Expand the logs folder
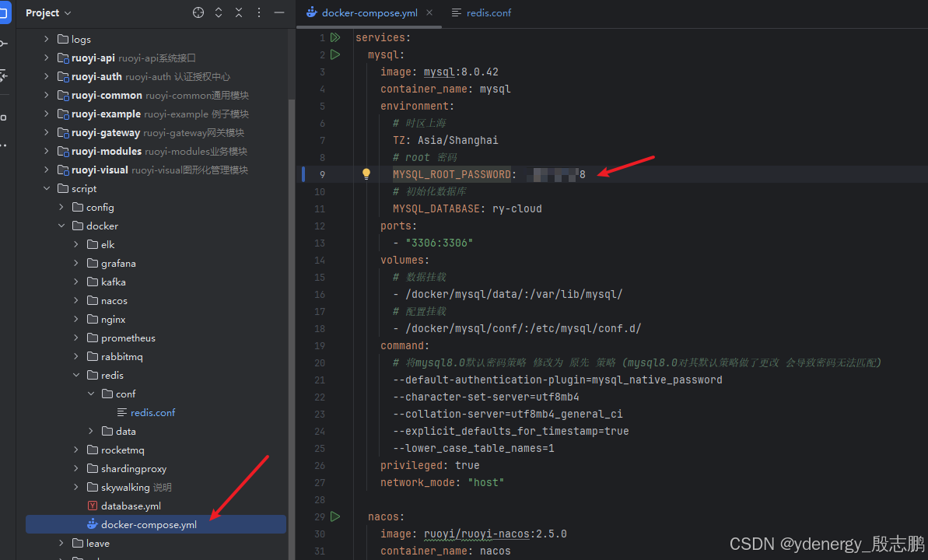The image size is (928, 560). click(x=46, y=39)
